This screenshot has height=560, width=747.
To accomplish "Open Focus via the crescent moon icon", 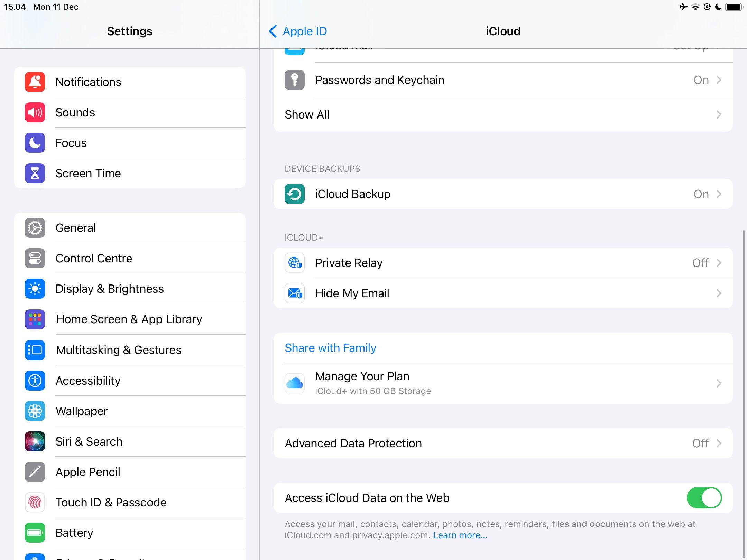I will click(35, 142).
